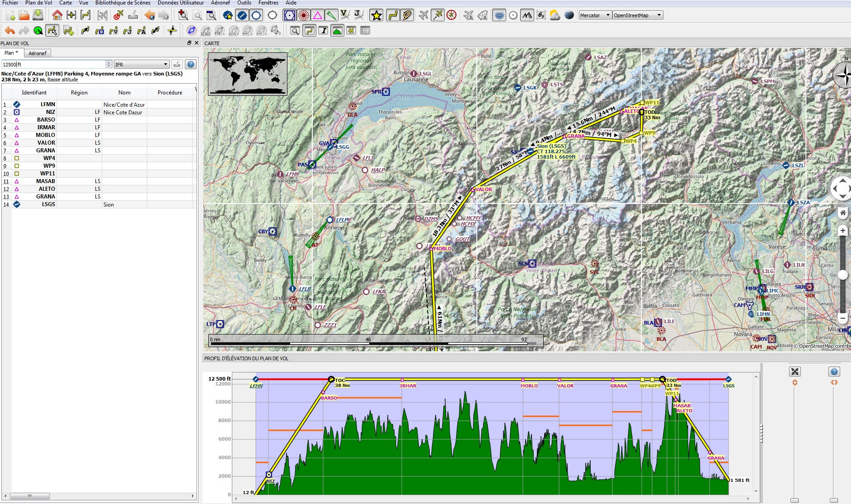Open the IFR flight type dropdown
Viewport: 851px width, 504px height.
click(141, 64)
